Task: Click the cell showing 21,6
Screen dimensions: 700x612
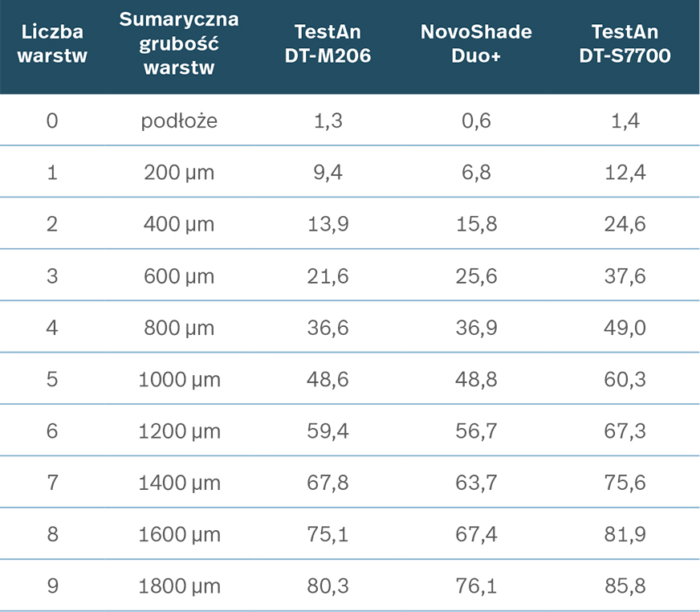Action: click(328, 276)
